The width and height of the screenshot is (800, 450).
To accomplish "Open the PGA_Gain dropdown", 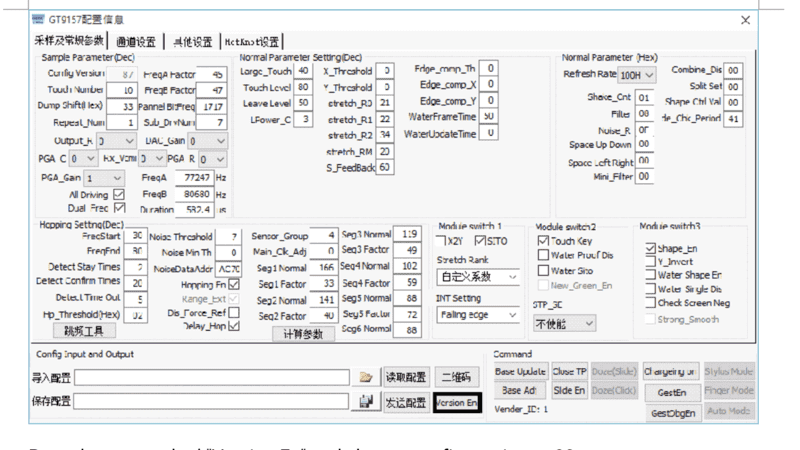I will point(105,178).
